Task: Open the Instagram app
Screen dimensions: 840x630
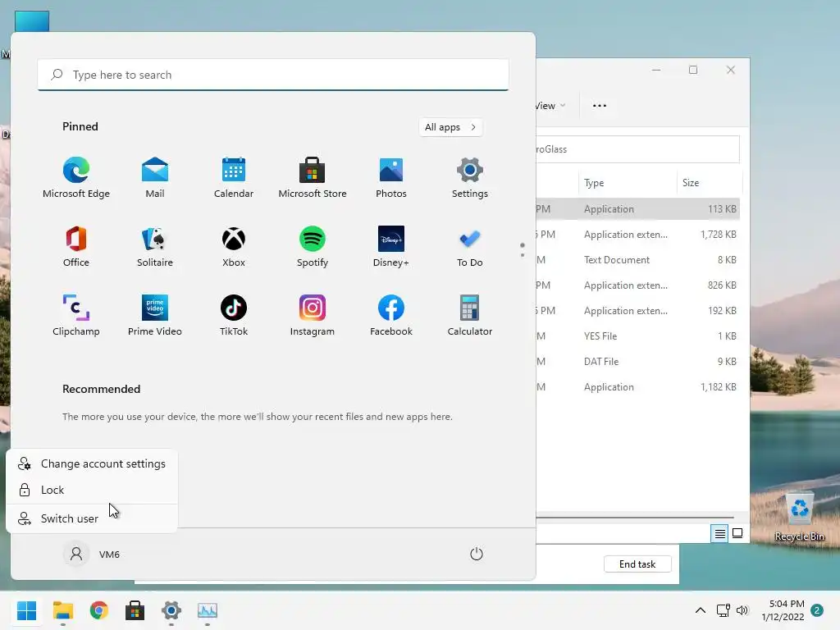Action: [313, 316]
